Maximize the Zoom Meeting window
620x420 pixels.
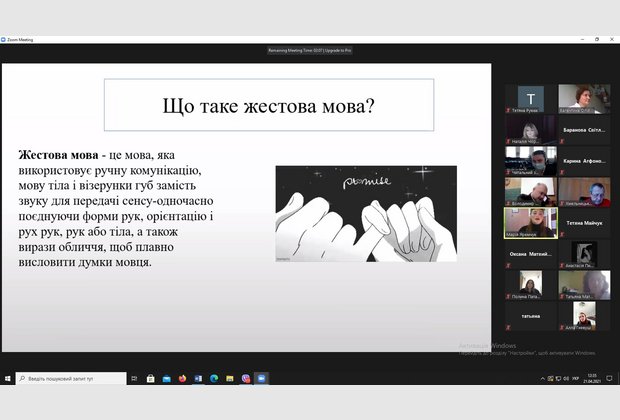pos(597,40)
